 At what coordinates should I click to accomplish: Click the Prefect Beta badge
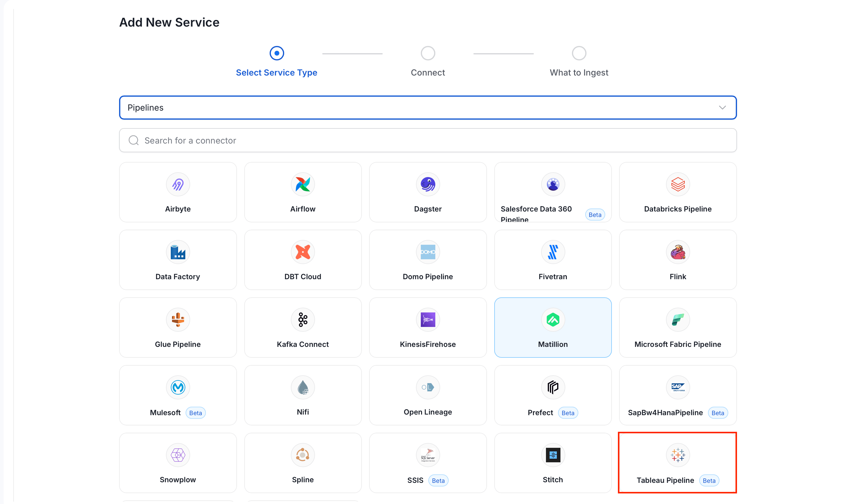(x=568, y=413)
